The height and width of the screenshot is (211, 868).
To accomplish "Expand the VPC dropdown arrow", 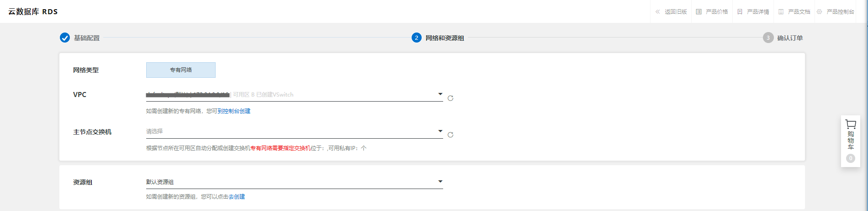I will point(440,94).
